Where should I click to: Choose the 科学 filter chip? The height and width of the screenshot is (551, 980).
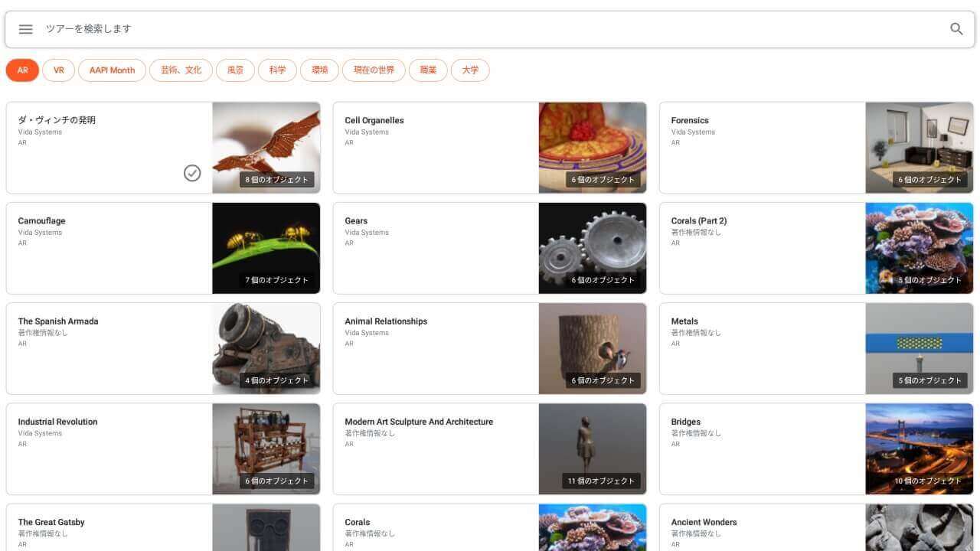point(277,70)
